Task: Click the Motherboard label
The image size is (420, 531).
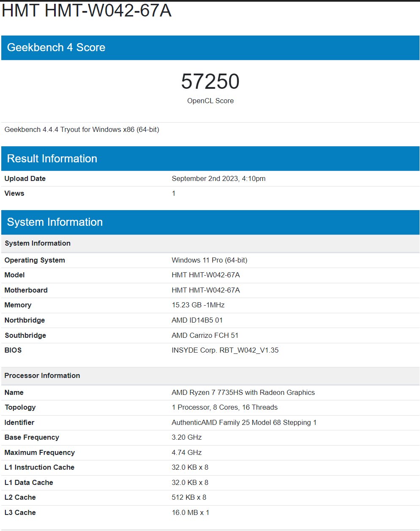Action: pos(26,290)
